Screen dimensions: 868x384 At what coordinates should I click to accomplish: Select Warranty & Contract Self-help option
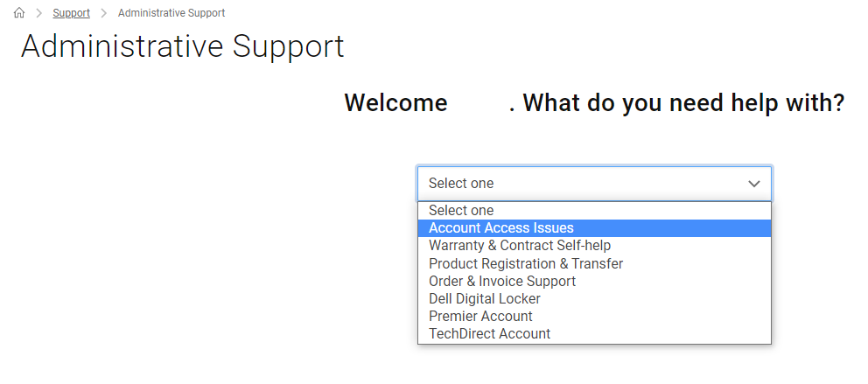[x=520, y=246]
